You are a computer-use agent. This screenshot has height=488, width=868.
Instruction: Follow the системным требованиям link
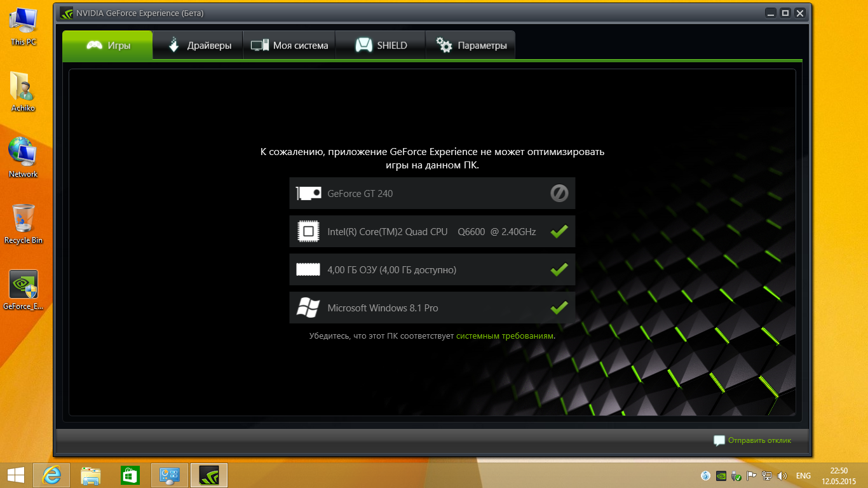pos(505,335)
